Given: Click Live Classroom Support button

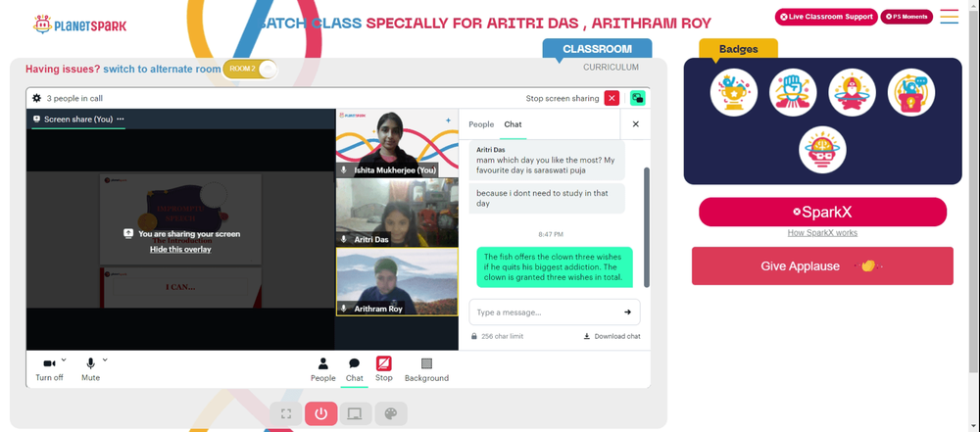Looking at the screenshot, I should tap(826, 17).
